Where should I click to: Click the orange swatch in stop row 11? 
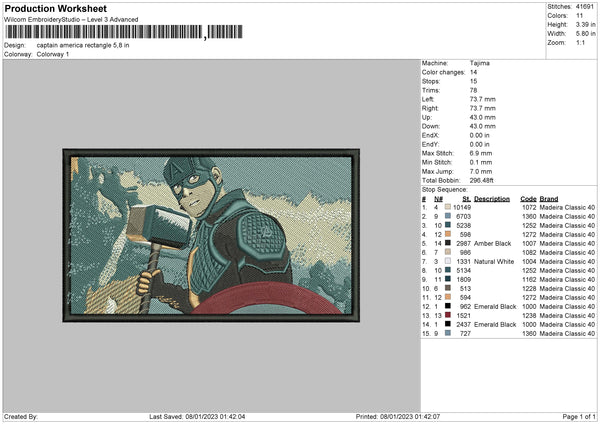point(447,297)
